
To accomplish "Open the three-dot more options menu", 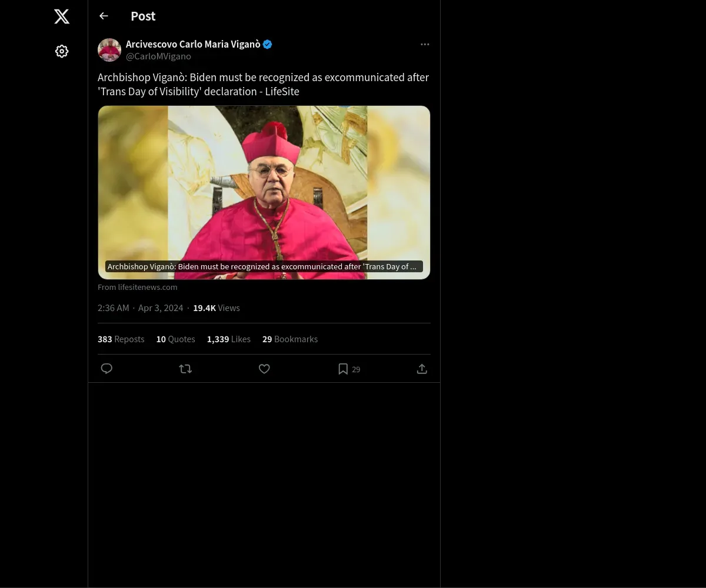I will (x=425, y=44).
